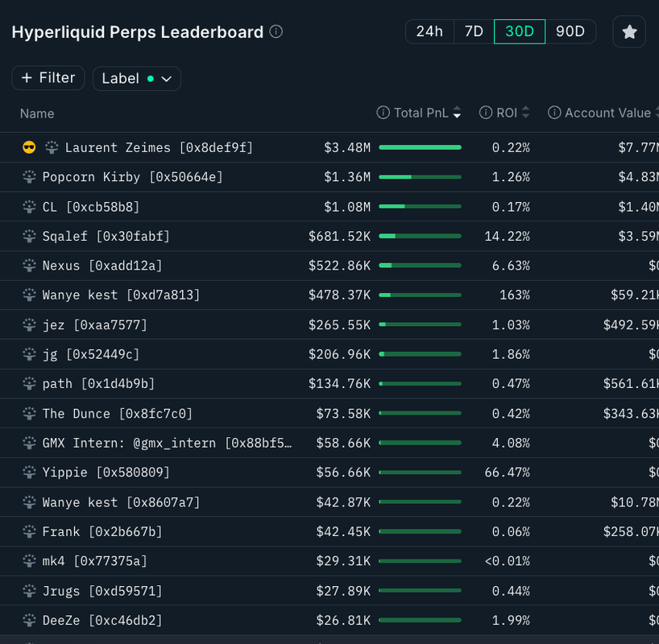Sort by Total PnL column arrows
The height and width of the screenshot is (644, 659).
[457, 114]
